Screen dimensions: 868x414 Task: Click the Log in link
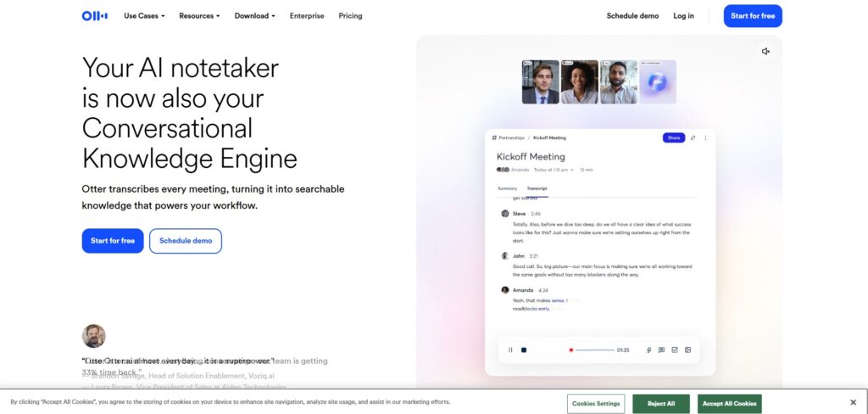click(x=684, y=16)
